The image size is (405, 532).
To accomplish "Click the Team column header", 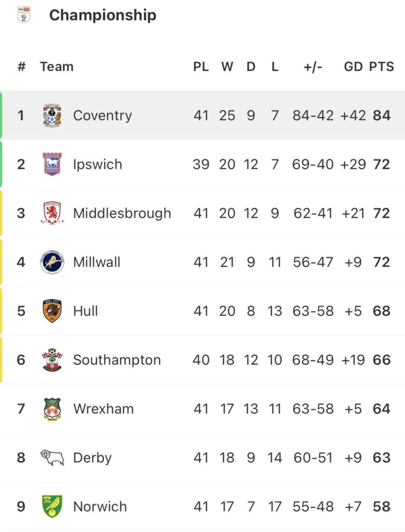I will 57,66.
